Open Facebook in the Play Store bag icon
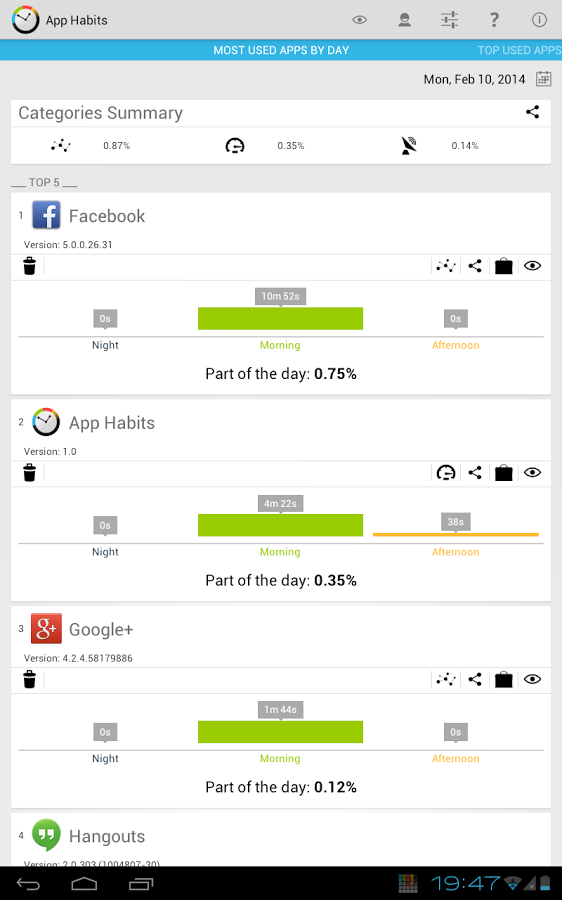Screen dimensions: 562x900 click(x=503, y=266)
